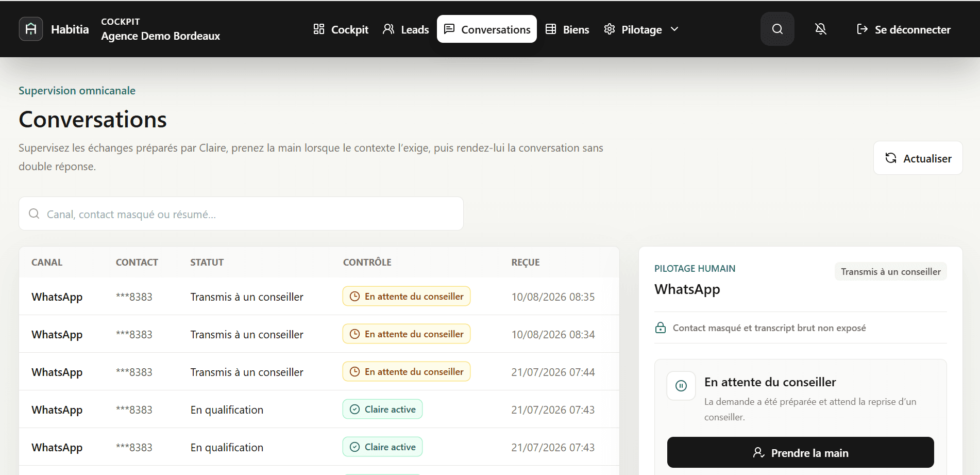Click contact ***8383 in the 08:34 row

(134, 334)
